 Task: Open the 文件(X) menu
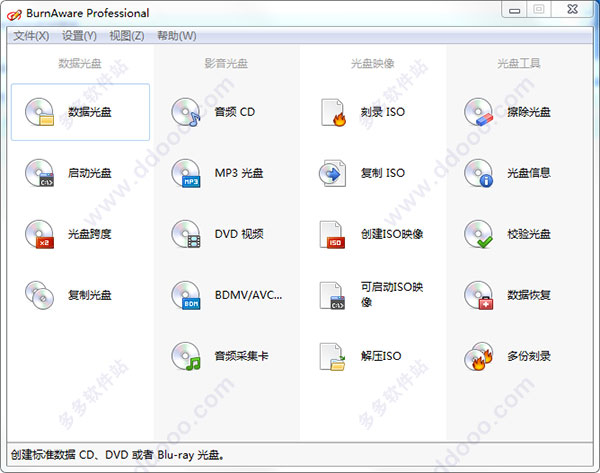point(31,36)
